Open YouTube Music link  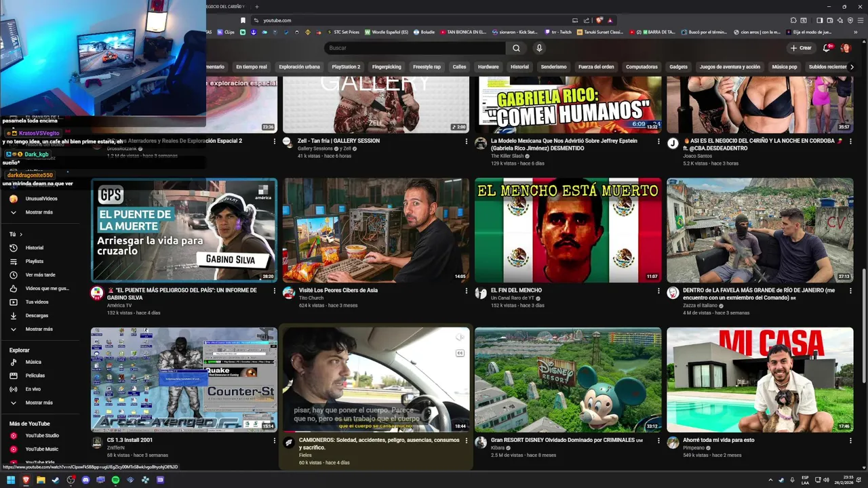[x=41, y=449]
